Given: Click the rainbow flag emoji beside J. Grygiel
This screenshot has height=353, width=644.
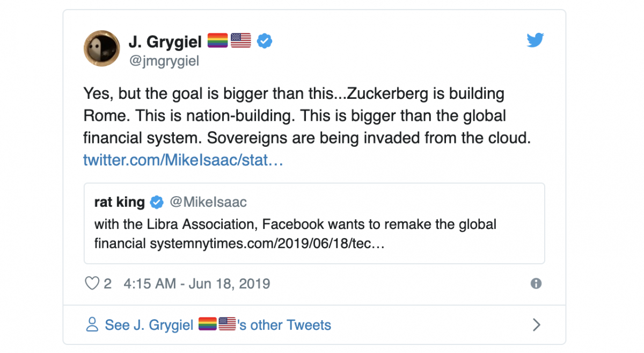Looking at the screenshot, I should coord(217,41).
